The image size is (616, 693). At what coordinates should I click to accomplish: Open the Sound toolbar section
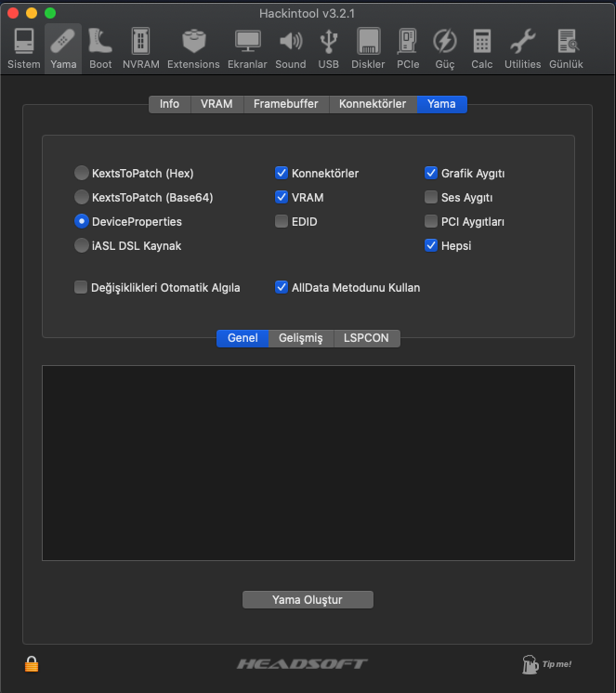tap(291, 48)
